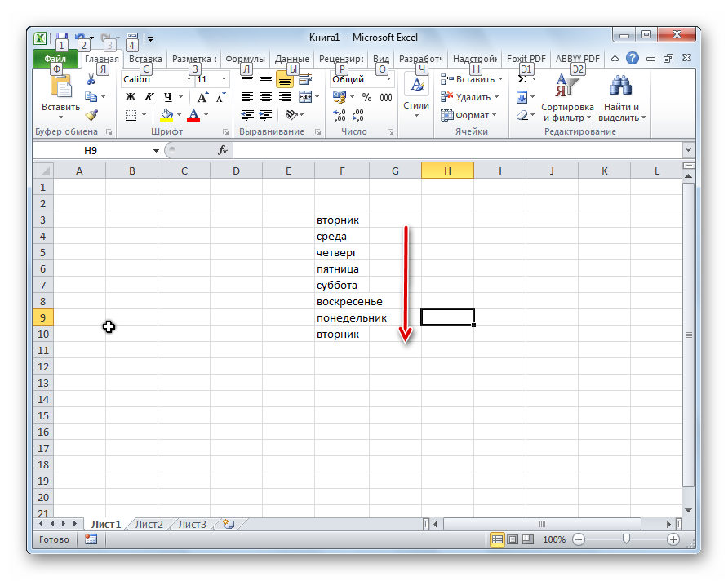Open the Формулы ribbon tab
Image resolution: width=728 pixels, height=581 pixels.
[245, 59]
